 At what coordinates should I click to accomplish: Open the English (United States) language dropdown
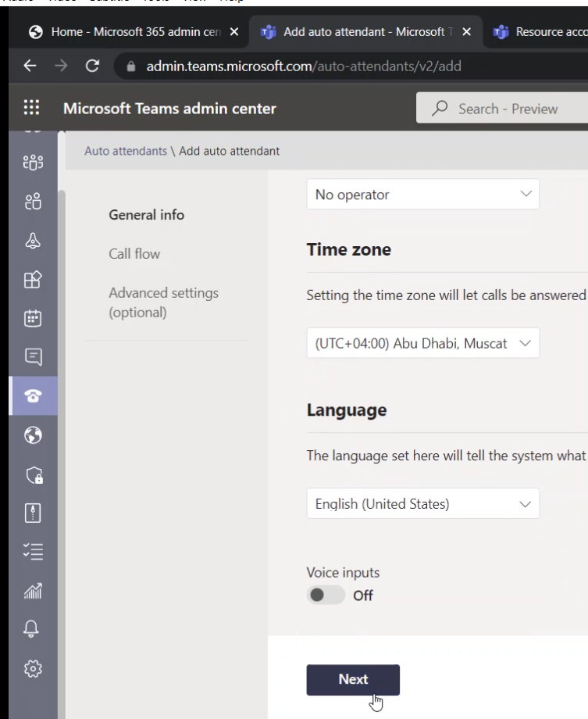coord(422,504)
